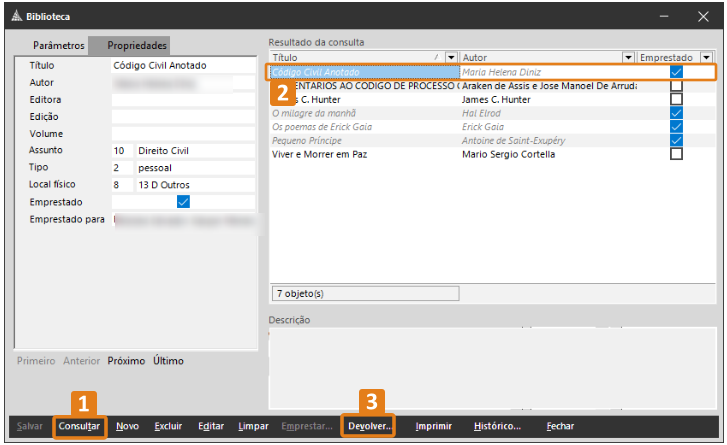Viewport: 727px width, 445px height.
Task: Toggle Emprestado checkbox for Viver e Morrer em Paz
Action: [x=677, y=154]
